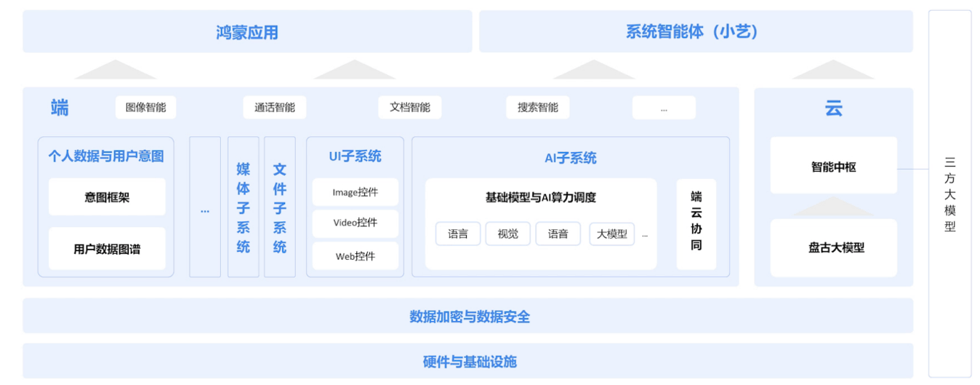Click the ellipsis after the 大模型 chip
Viewport: 980px width, 385px height.
point(645,235)
